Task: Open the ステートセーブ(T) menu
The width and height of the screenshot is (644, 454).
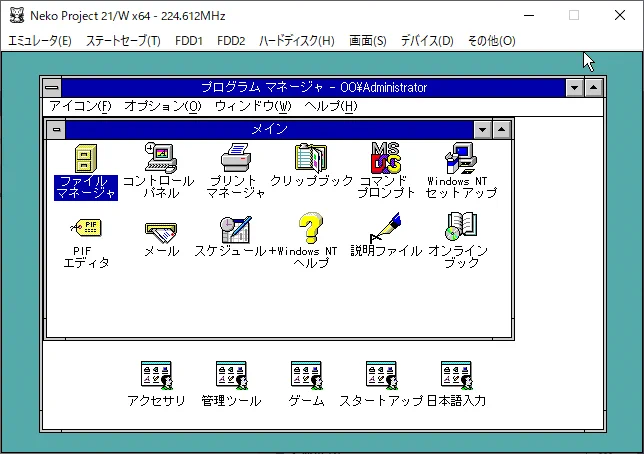Action: (123, 41)
